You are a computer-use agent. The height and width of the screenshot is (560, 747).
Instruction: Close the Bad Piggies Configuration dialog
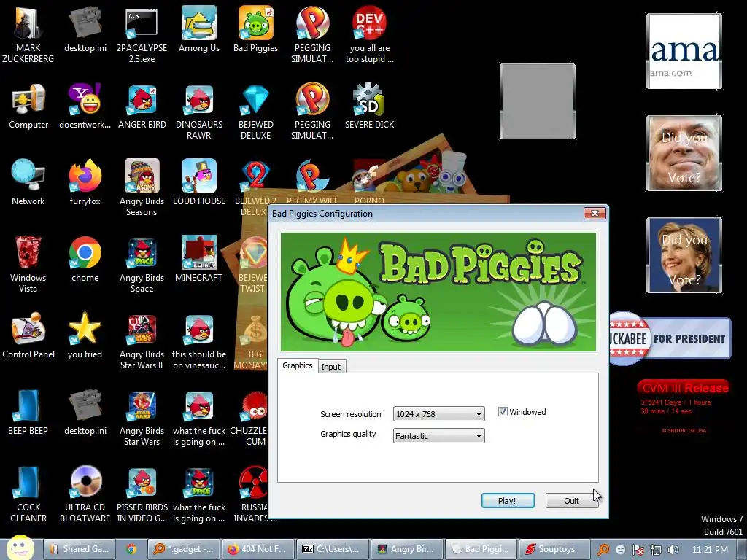pos(595,214)
